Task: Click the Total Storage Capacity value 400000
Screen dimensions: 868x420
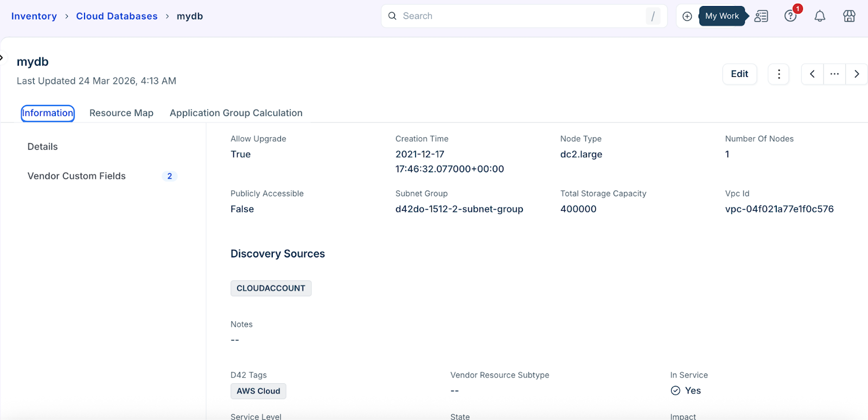Action: [578, 209]
